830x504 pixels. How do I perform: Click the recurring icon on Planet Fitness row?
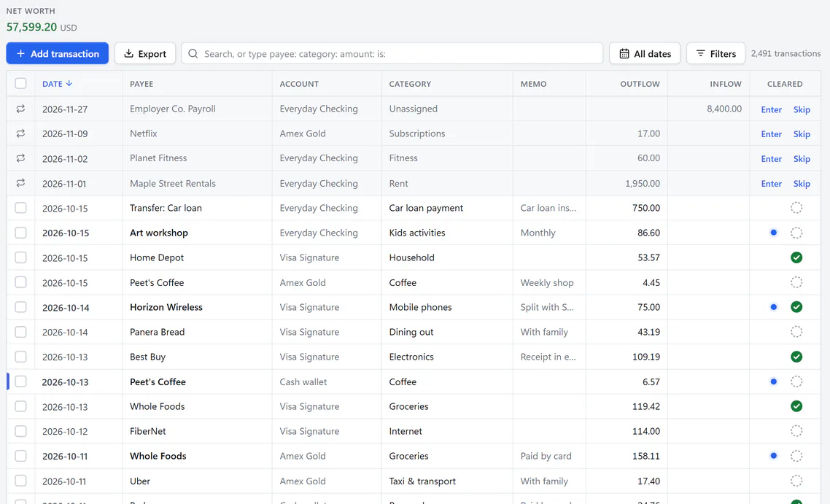(x=20, y=158)
